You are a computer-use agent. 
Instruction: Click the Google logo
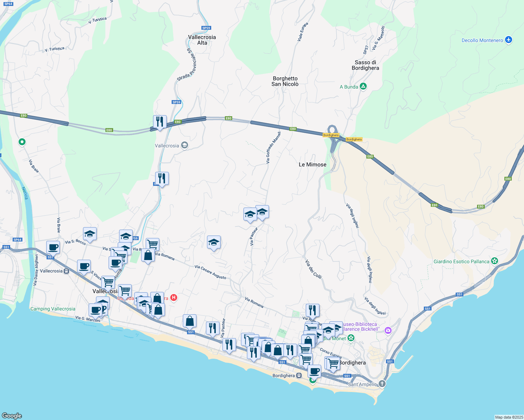pyautogui.click(x=12, y=415)
